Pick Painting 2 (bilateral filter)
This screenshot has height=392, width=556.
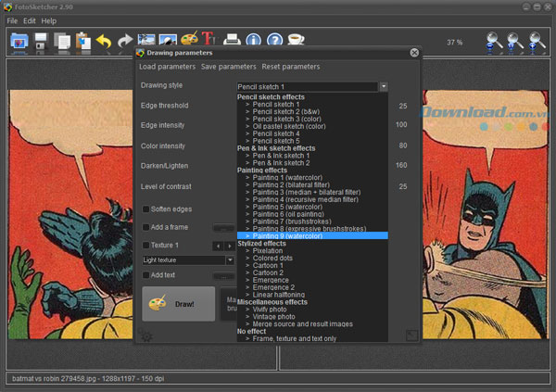(312, 185)
